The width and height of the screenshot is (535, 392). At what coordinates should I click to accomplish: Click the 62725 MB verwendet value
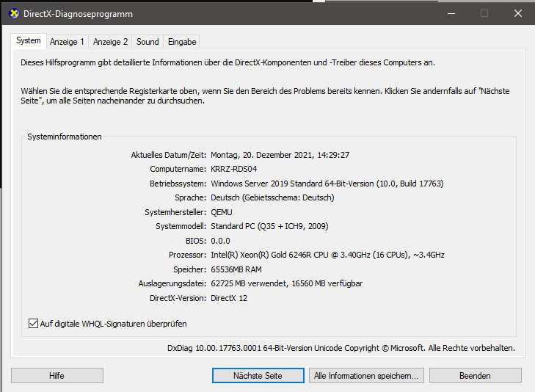(x=287, y=283)
